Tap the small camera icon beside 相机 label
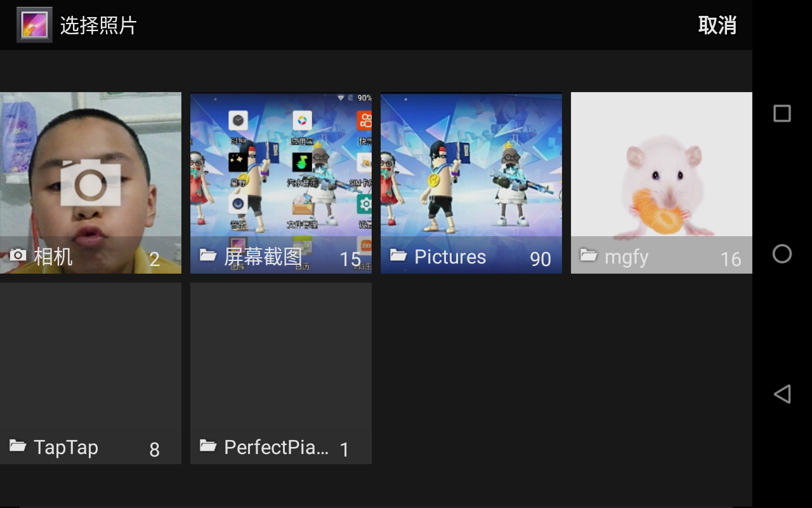The image size is (812, 508). pyautogui.click(x=18, y=255)
